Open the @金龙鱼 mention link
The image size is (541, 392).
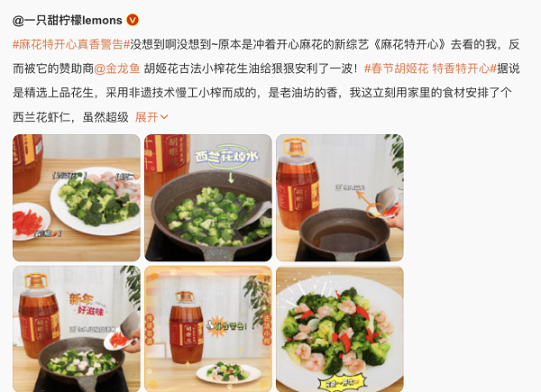(116, 68)
